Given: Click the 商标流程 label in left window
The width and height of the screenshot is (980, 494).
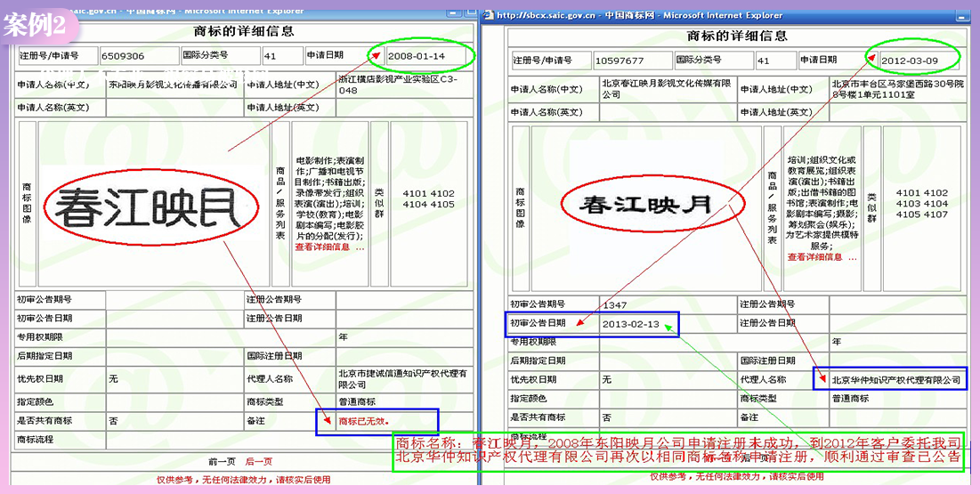Looking at the screenshot, I should click(36, 440).
